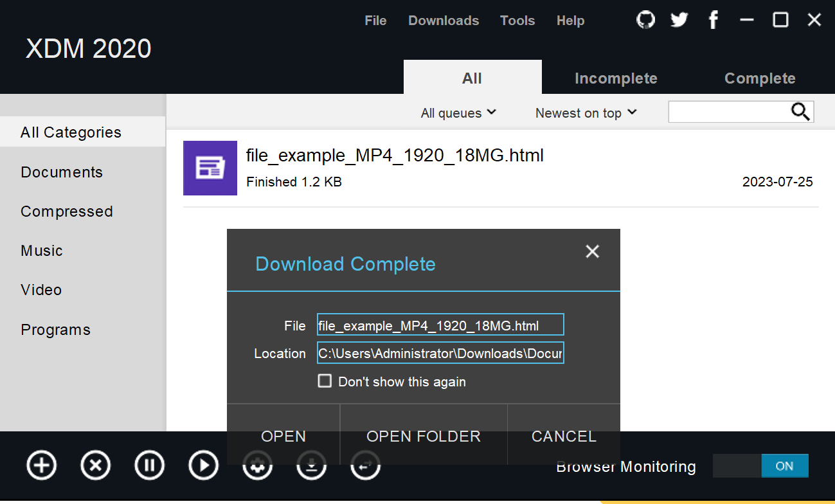Viewport: 835px width, 504px height.
Task: Click the OPEN FOLDER button
Action: (x=423, y=436)
